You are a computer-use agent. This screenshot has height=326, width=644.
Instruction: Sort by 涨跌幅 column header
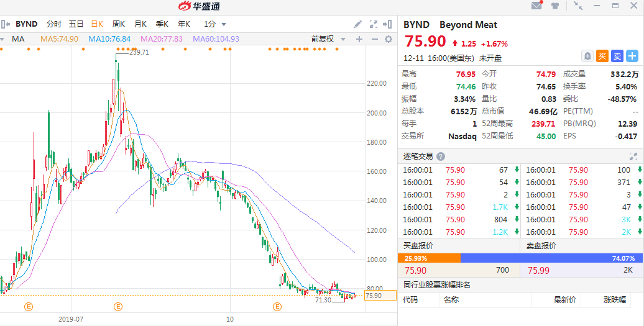pyautogui.click(x=615, y=300)
